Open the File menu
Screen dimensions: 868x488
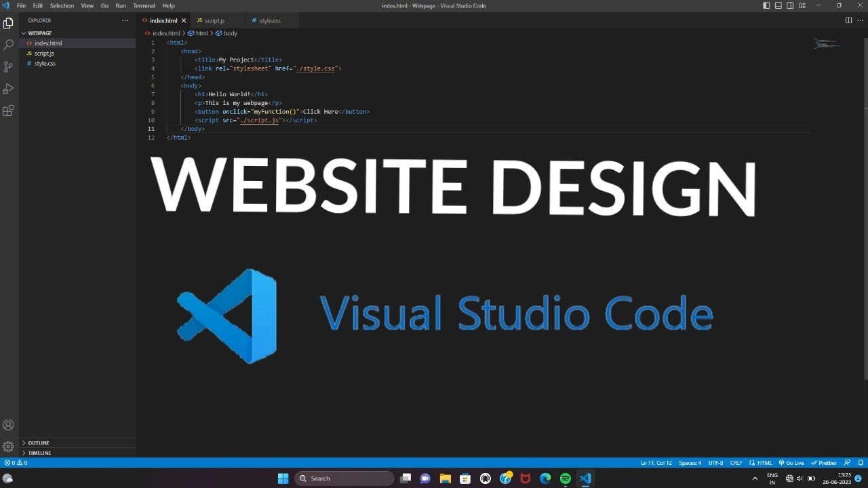[x=21, y=5]
